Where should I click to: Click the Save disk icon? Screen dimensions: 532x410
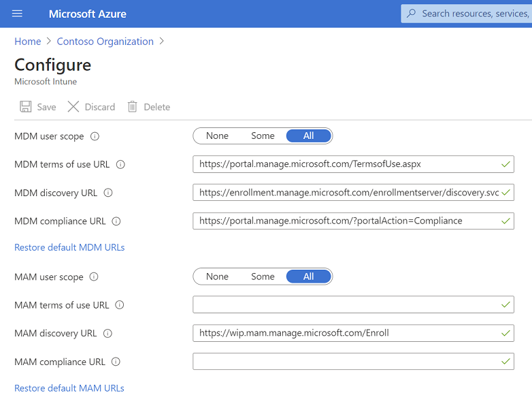26,107
